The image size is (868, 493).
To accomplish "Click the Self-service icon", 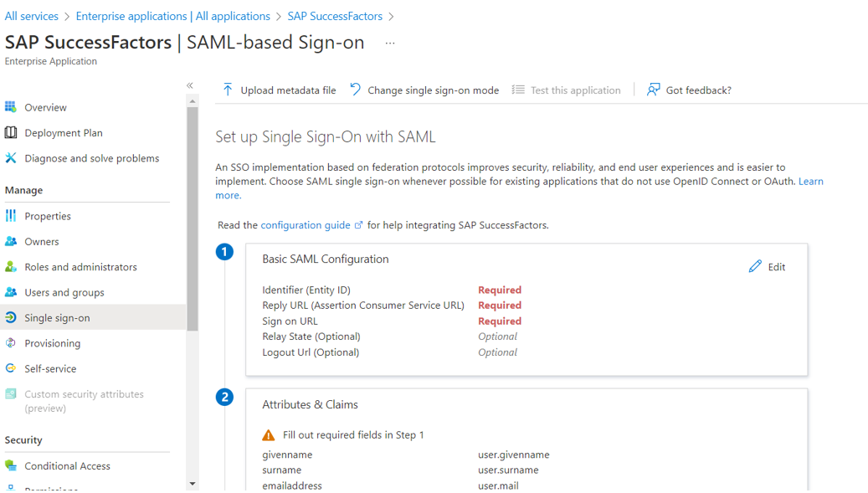I will point(11,368).
